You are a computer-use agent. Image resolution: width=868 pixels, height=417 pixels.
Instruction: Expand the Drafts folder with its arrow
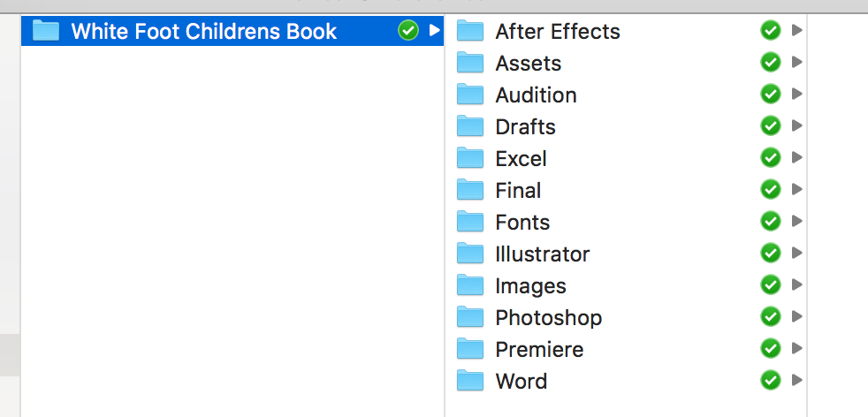tap(796, 125)
